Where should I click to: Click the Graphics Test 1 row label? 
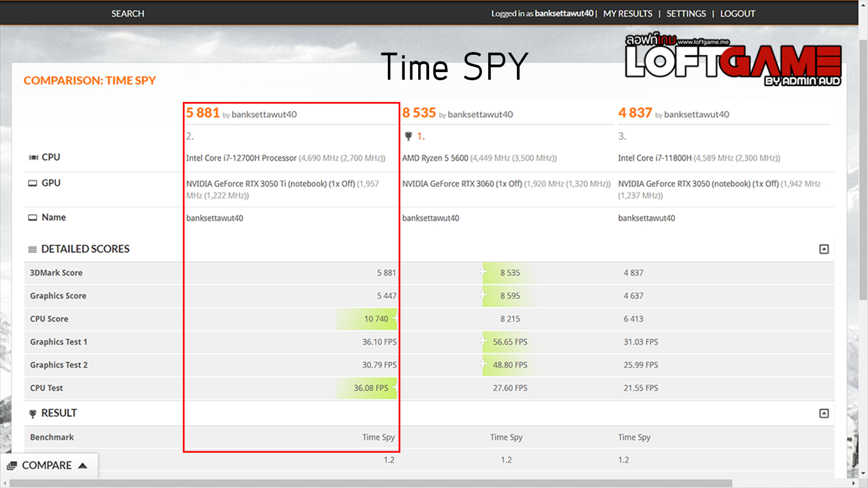[x=59, y=342]
